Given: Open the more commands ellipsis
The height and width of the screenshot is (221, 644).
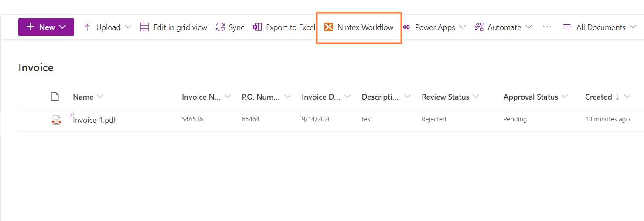Looking at the screenshot, I should click(x=547, y=27).
